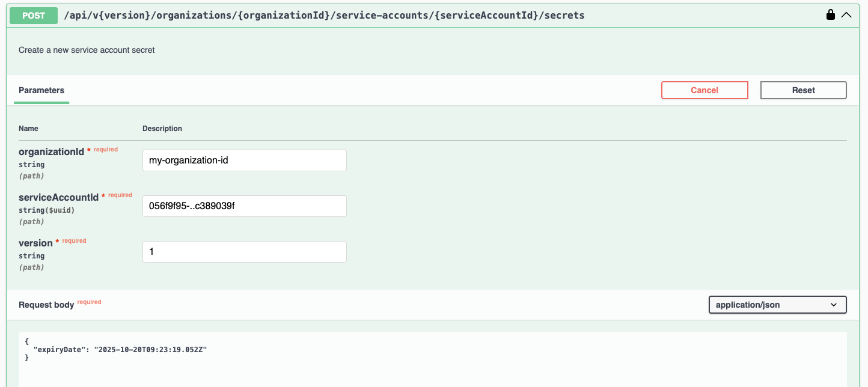Collapse the POST secrets operation chevron
Screen dimensions: 868x387
coord(846,15)
